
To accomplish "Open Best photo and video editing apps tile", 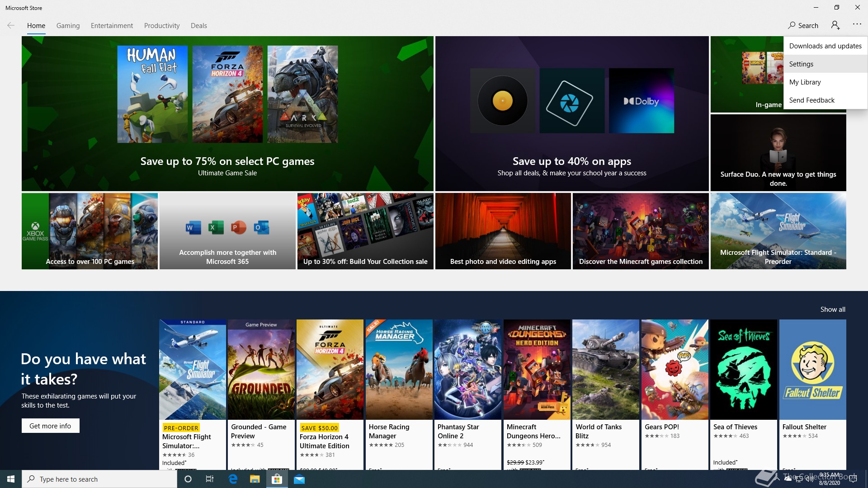I will (x=503, y=231).
